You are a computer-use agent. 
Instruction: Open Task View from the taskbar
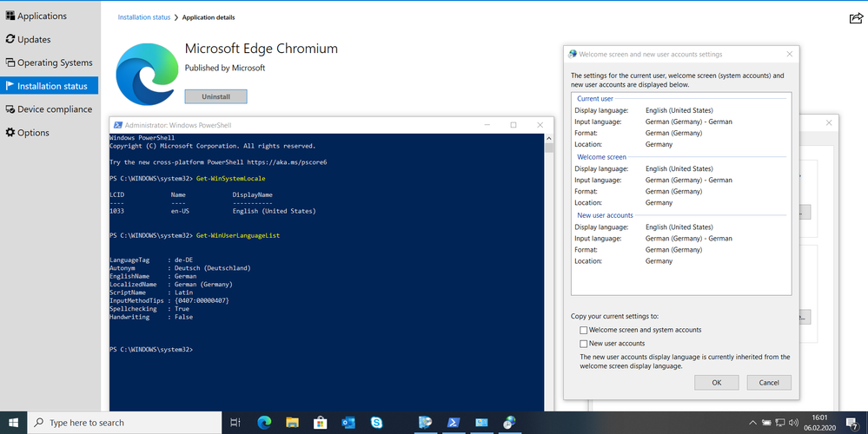[235, 423]
